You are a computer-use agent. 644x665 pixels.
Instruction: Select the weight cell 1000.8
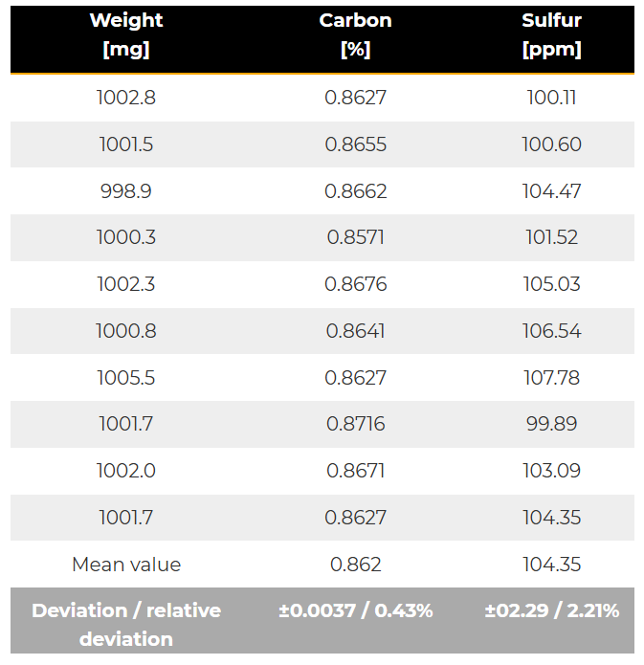point(126,331)
